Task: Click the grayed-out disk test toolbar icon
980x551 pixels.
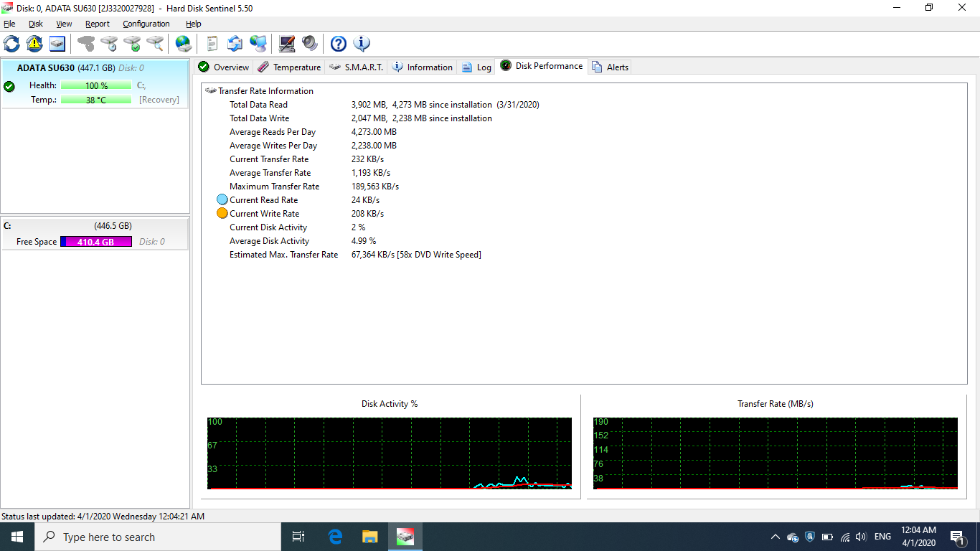Action: [x=86, y=44]
